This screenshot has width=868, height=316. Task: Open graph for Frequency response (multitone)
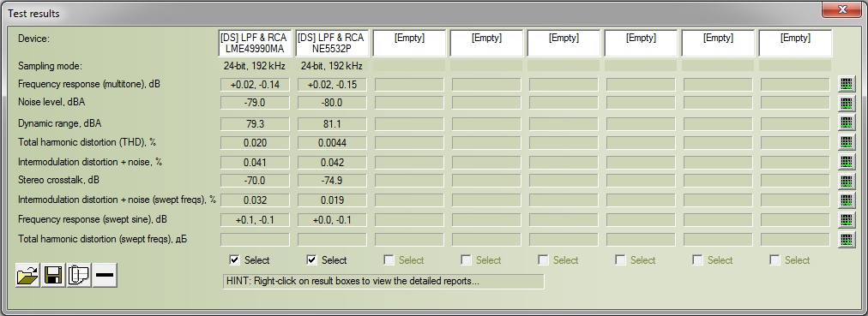(x=847, y=84)
